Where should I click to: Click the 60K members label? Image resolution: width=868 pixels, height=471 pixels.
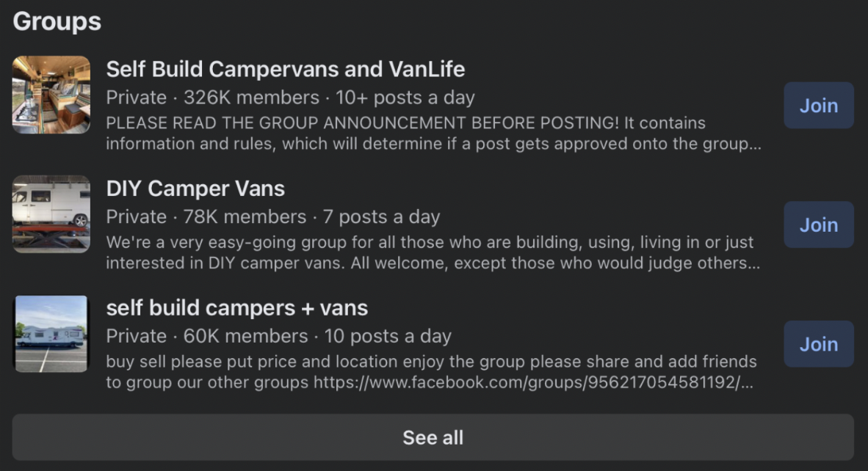click(x=246, y=336)
